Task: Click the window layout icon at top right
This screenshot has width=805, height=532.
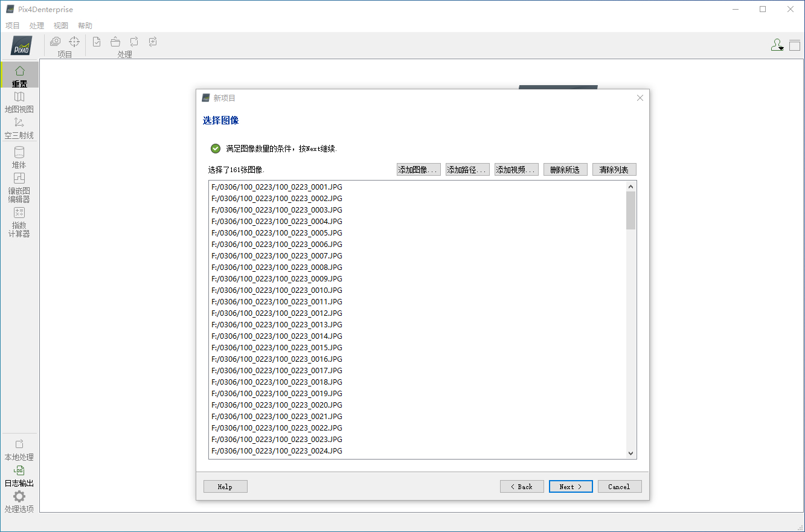Action: click(x=794, y=45)
